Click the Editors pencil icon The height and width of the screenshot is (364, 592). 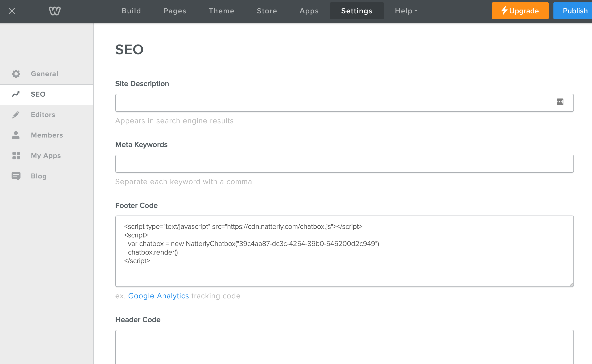[16, 115]
